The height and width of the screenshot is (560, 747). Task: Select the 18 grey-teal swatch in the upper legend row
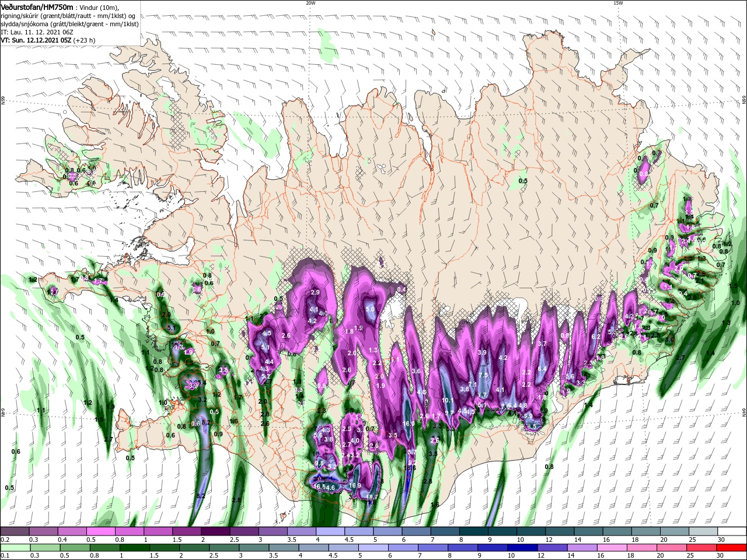point(646,531)
